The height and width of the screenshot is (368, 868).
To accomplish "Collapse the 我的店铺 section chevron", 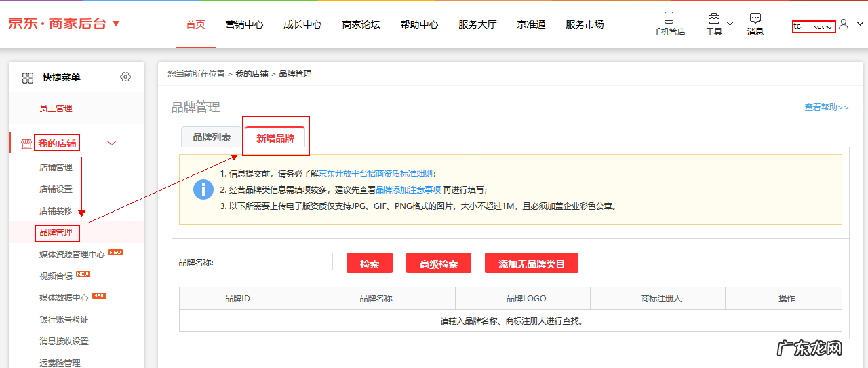I will 112,143.
